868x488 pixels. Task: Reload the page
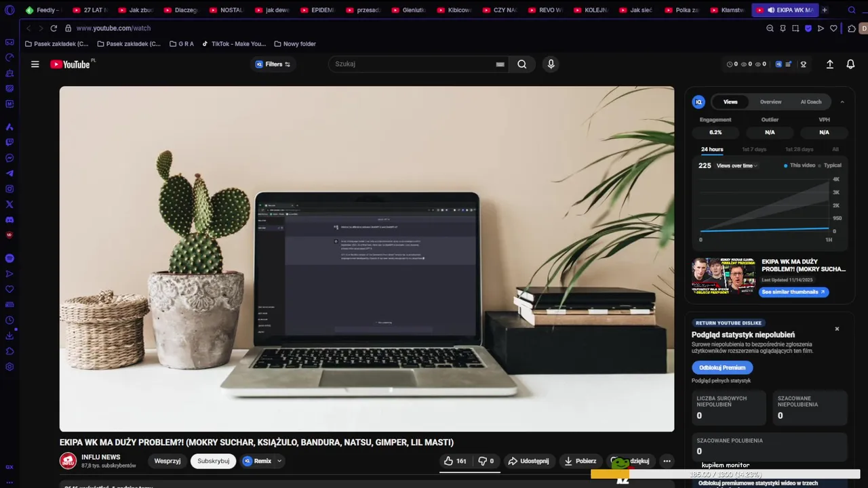[x=54, y=28]
